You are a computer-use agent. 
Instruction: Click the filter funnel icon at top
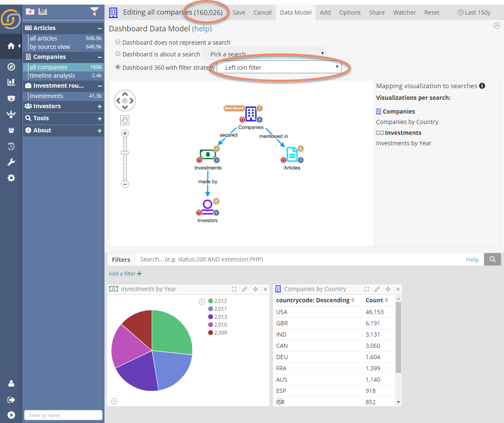click(x=95, y=12)
